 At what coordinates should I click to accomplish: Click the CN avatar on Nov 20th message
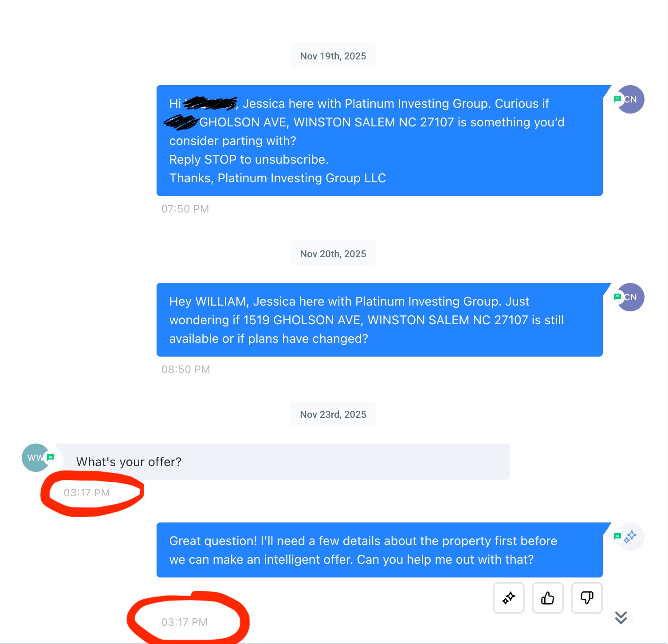[x=630, y=297]
